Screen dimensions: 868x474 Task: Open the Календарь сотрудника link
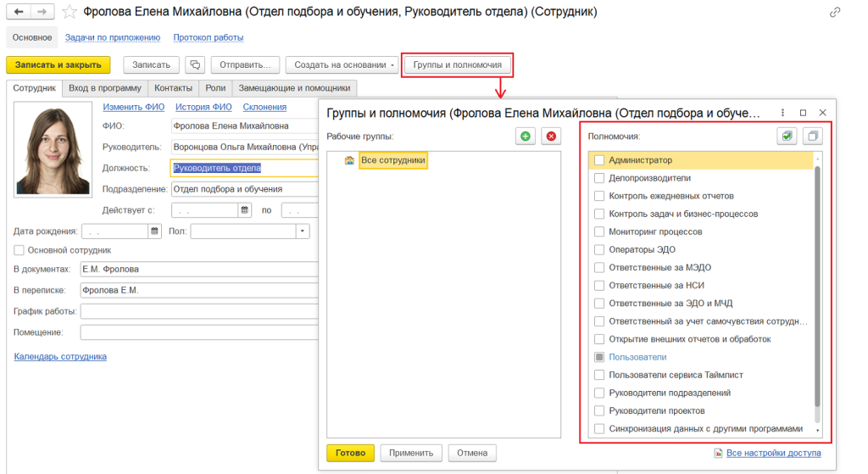(60, 356)
